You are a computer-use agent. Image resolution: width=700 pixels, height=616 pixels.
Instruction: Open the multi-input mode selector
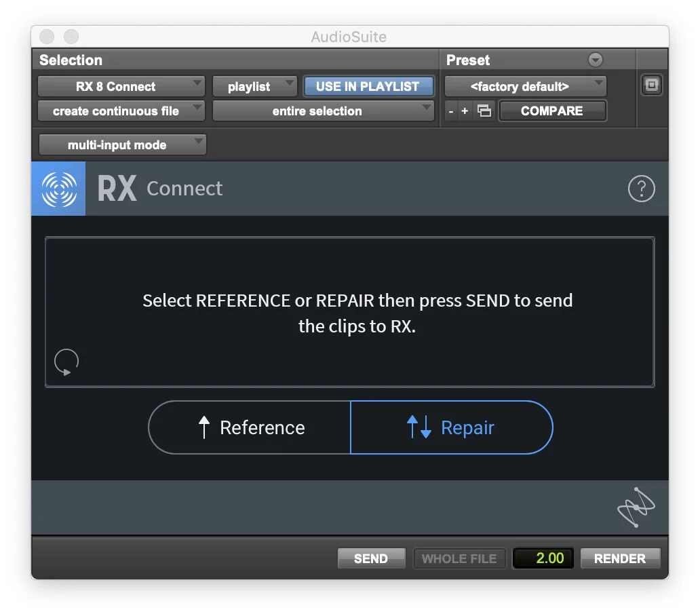click(x=122, y=145)
